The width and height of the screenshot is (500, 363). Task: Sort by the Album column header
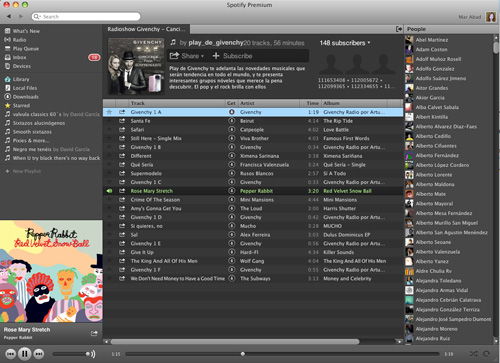pos(331,103)
